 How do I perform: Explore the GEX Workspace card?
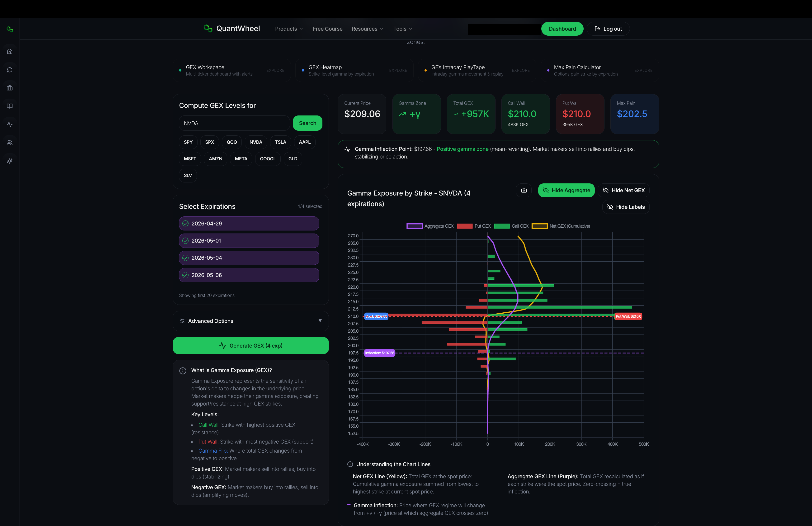tap(232, 70)
